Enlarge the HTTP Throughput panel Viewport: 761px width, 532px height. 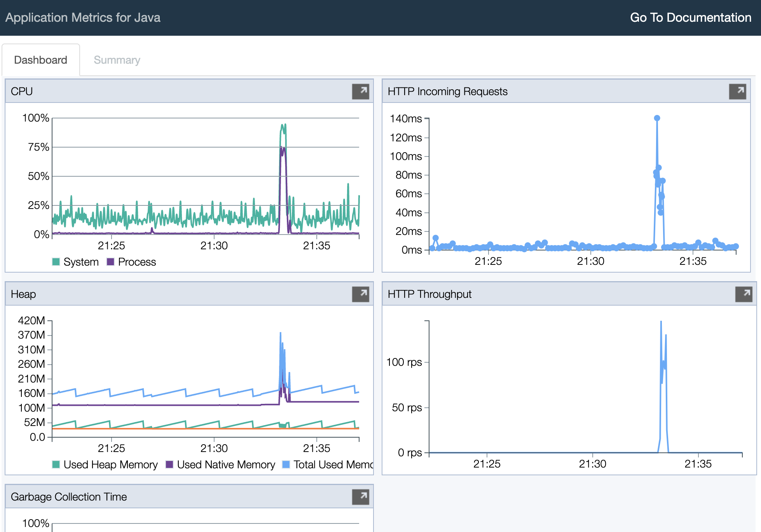click(x=744, y=294)
